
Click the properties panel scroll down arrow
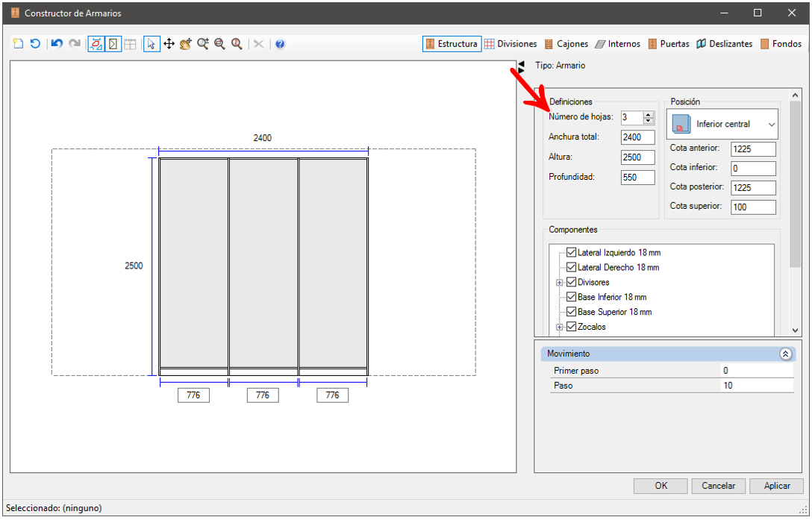(x=795, y=331)
